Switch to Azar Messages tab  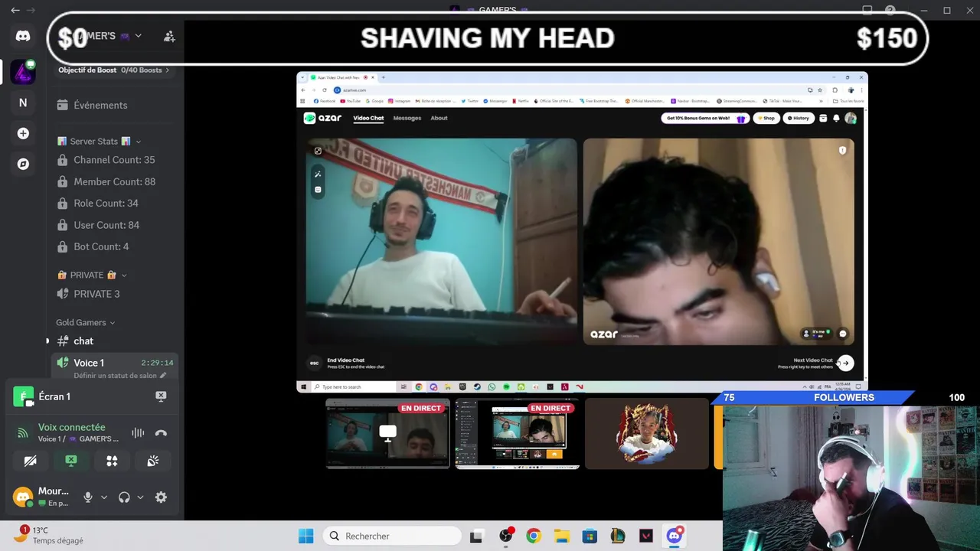tap(407, 118)
